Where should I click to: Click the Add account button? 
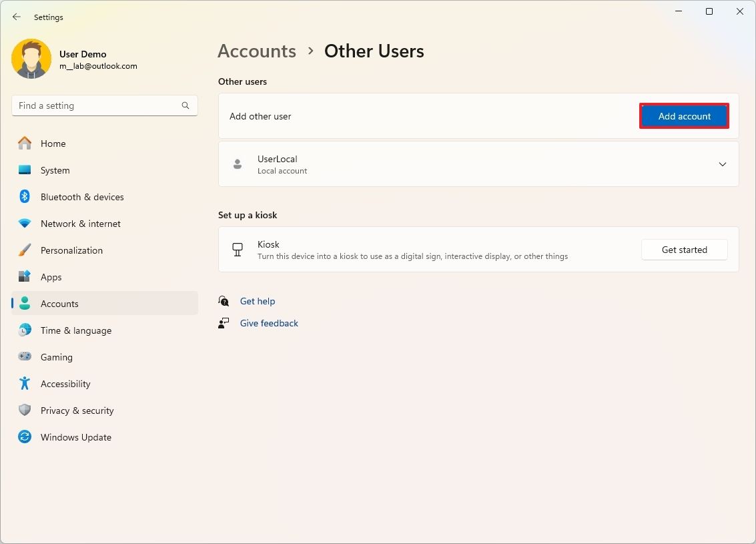(x=684, y=115)
